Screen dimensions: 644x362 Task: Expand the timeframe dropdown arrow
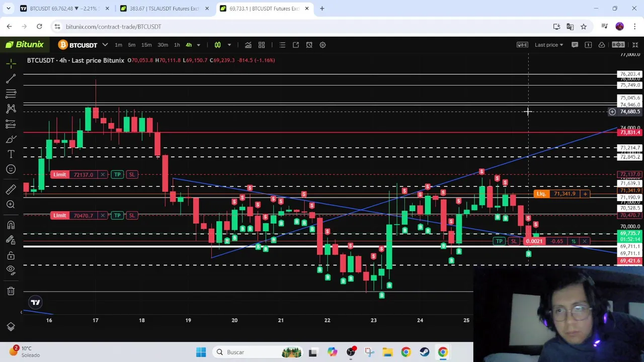(198, 45)
